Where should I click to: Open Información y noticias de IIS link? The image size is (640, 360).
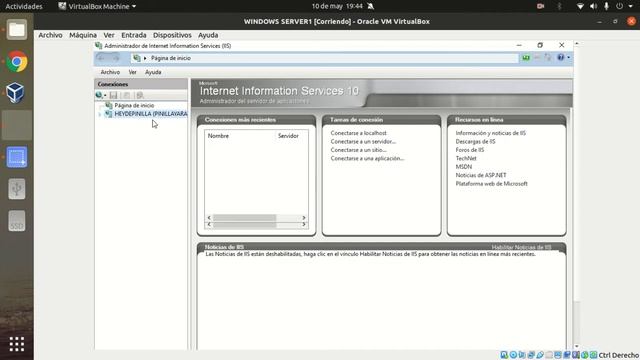tap(491, 133)
